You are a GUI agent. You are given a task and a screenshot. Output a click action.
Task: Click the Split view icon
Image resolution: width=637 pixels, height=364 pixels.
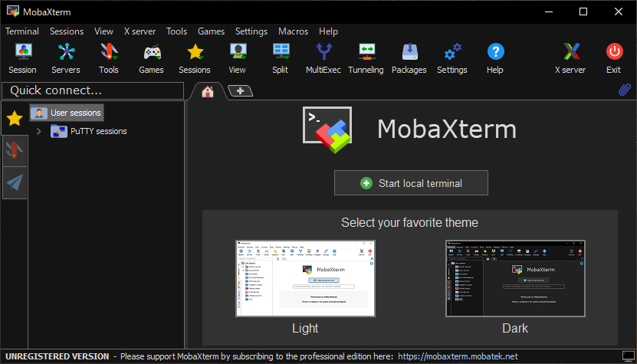coord(281,52)
